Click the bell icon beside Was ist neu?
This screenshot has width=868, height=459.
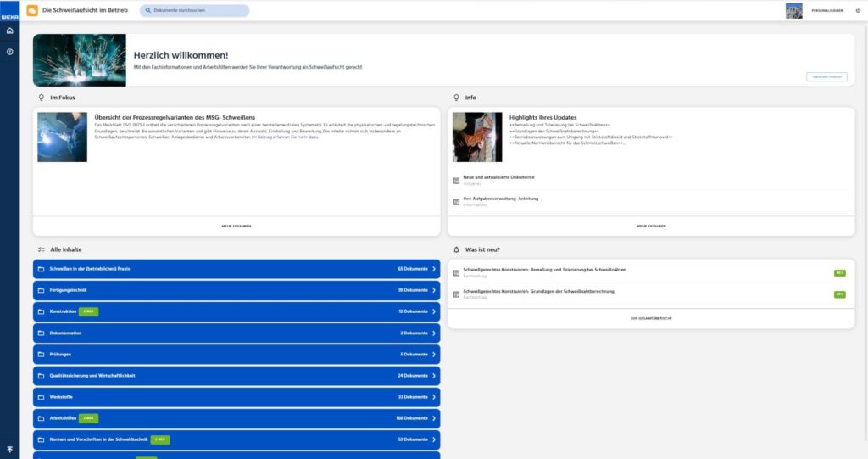point(456,249)
